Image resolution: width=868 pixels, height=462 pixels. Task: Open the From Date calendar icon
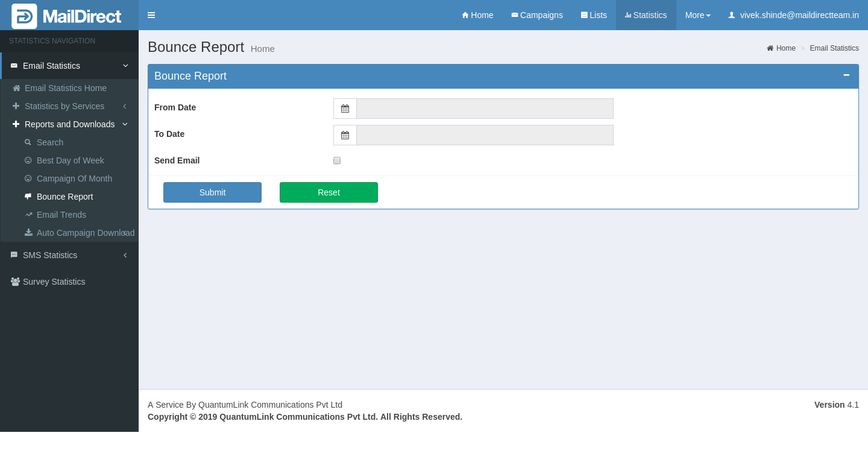tap(345, 109)
